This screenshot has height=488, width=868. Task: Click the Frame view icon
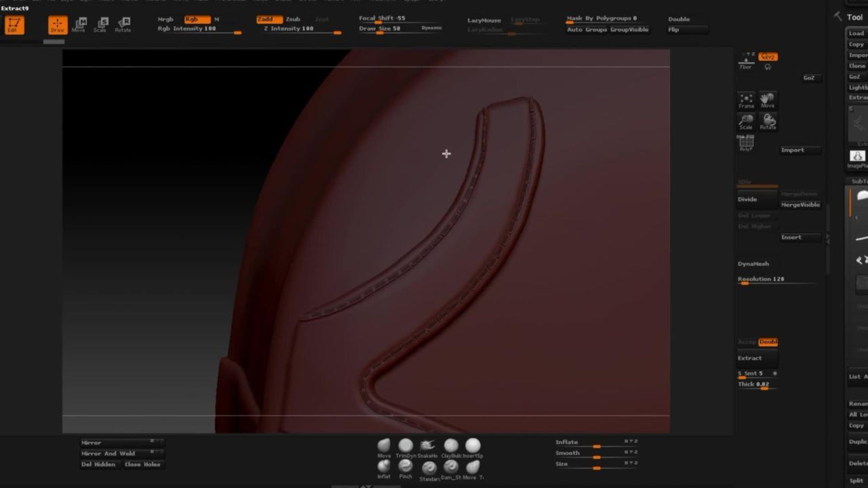[746, 100]
